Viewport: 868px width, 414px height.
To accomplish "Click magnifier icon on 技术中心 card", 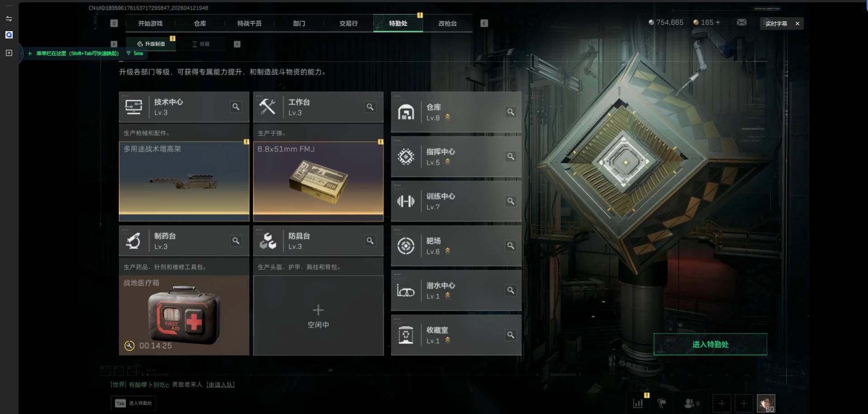I will [236, 107].
